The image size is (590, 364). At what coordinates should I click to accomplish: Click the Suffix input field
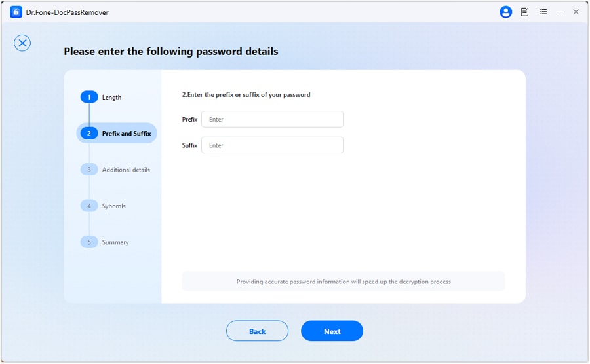[x=272, y=145]
